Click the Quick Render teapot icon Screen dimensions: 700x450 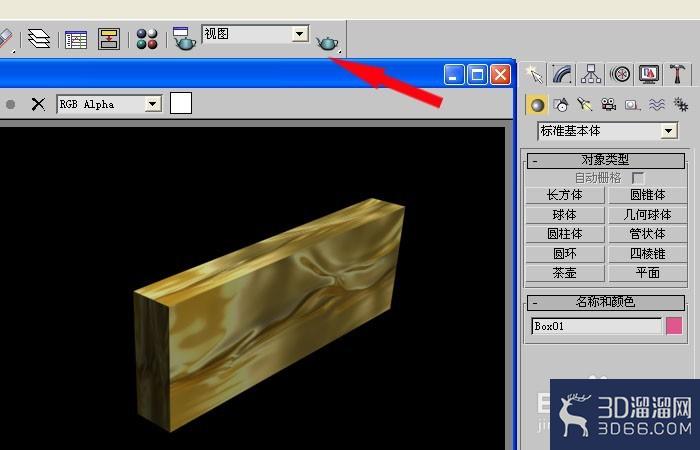pyautogui.click(x=328, y=43)
